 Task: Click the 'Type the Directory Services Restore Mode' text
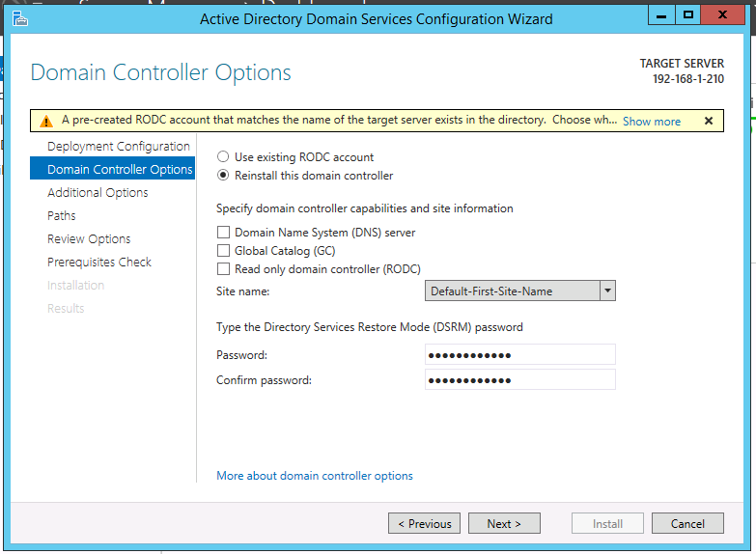click(370, 327)
